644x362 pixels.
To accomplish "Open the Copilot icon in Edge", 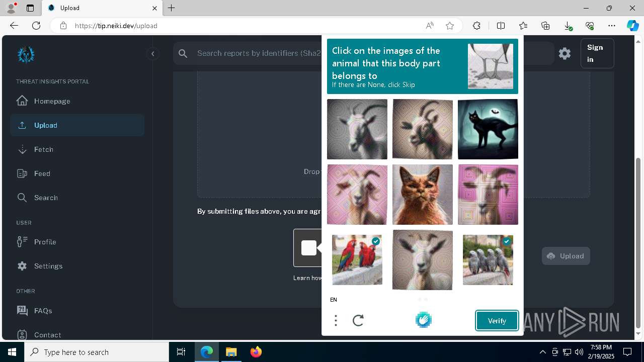I will [x=632, y=26].
